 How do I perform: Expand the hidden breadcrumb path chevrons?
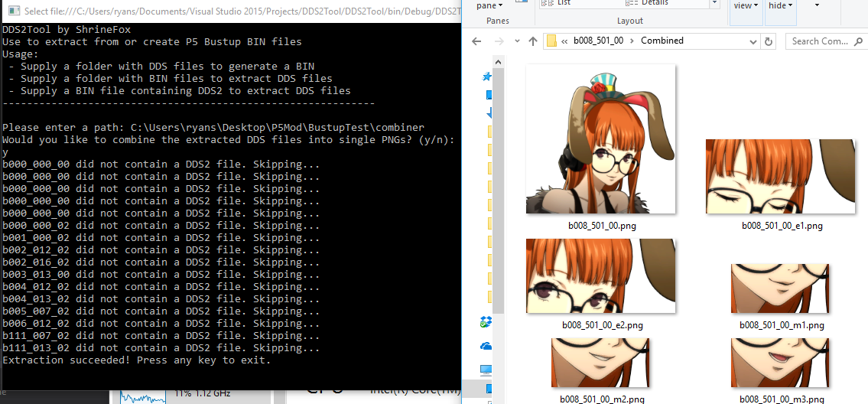coord(564,41)
